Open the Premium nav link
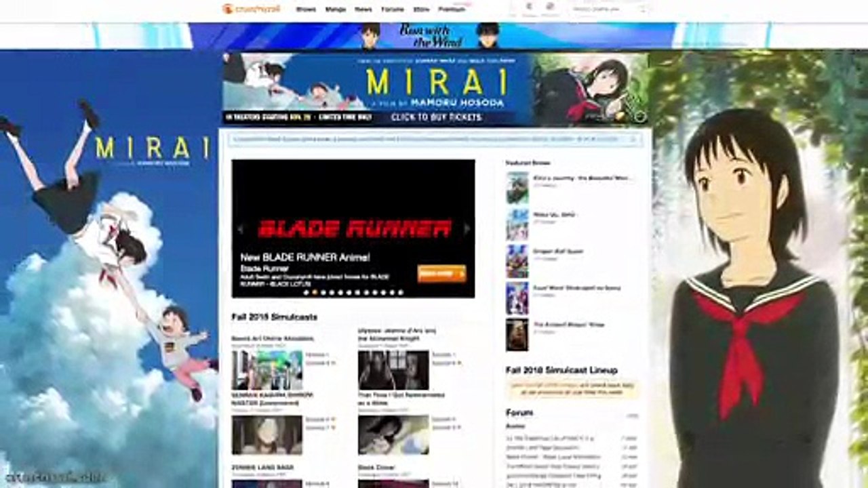This screenshot has width=868, height=488. (452, 9)
